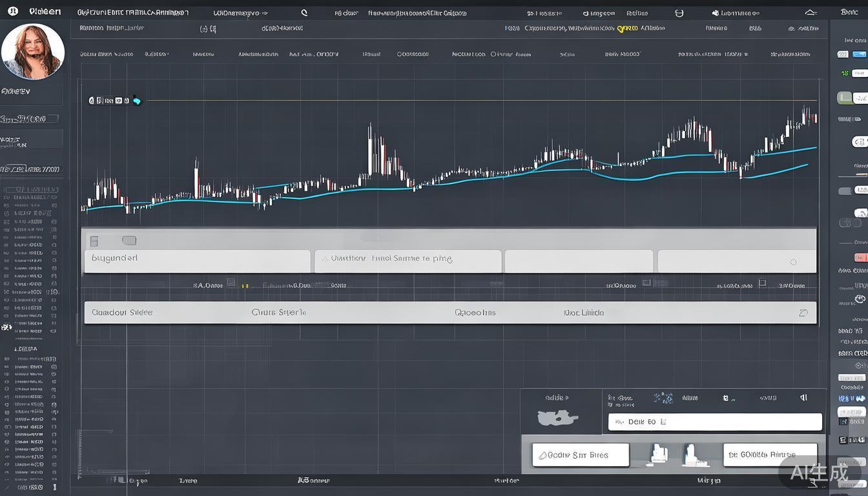Click the 'GOiöiiiis Rinrbe' button
The image size is (868, 496).
pyautogui.click(x=770, y=455)
